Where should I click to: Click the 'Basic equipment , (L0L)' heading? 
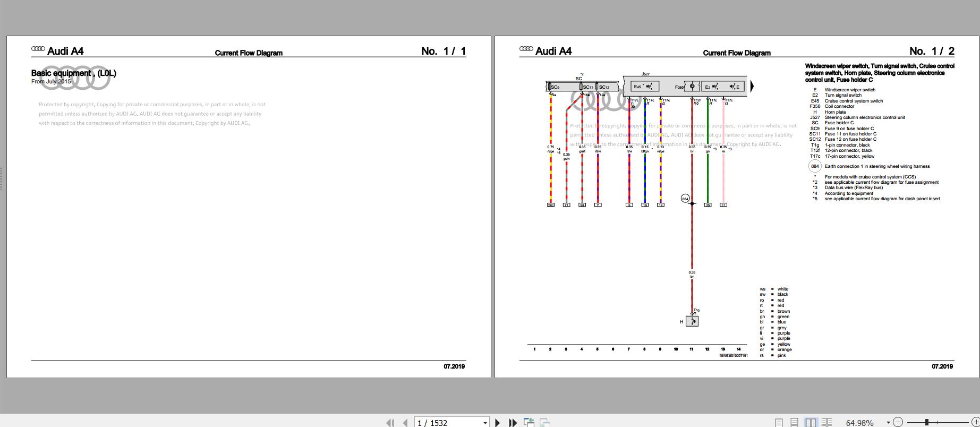pyautogui.click(x=74, y=73)
